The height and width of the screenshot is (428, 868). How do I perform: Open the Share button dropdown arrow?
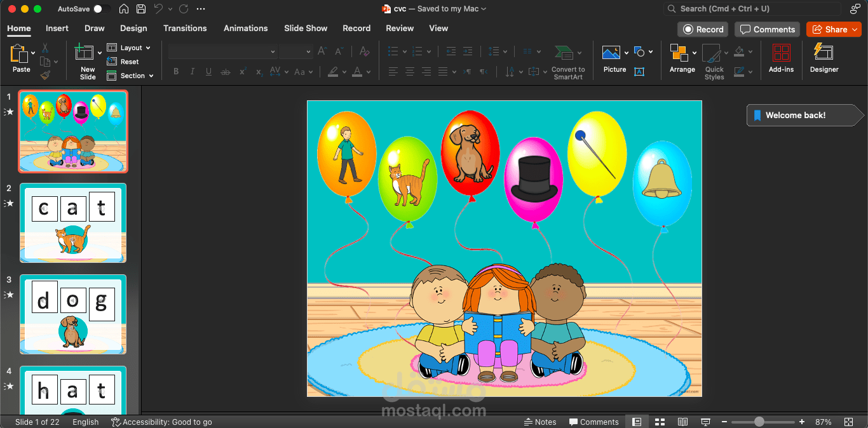pyautogui.click(x=855, y=29)
